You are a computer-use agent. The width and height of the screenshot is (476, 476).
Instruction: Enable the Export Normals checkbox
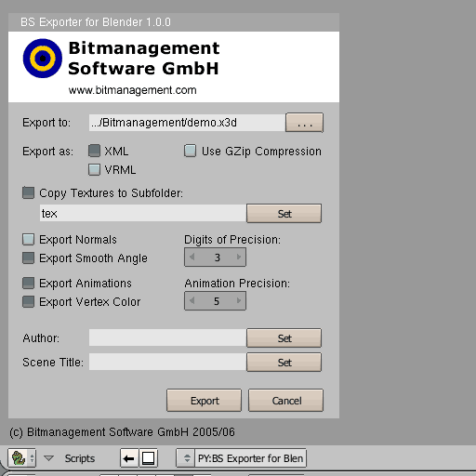(28, 239)
